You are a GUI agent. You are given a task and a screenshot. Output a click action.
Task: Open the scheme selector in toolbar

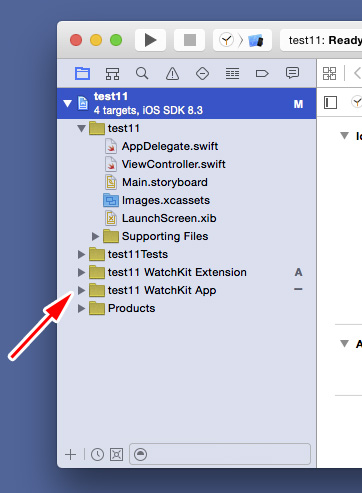(x=242, y=40)
